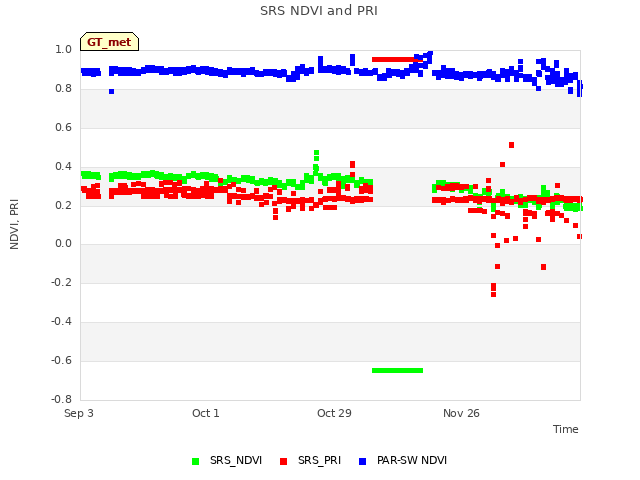Click the -0.8 y-axis tick label
Screen dimensions: 640x480
click(61, 399)
